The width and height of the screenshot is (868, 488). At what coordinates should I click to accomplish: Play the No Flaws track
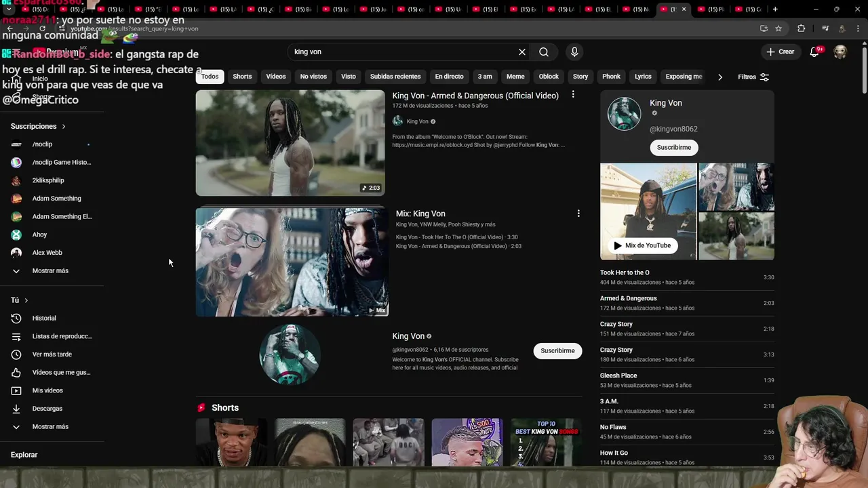tap(687, 432)
